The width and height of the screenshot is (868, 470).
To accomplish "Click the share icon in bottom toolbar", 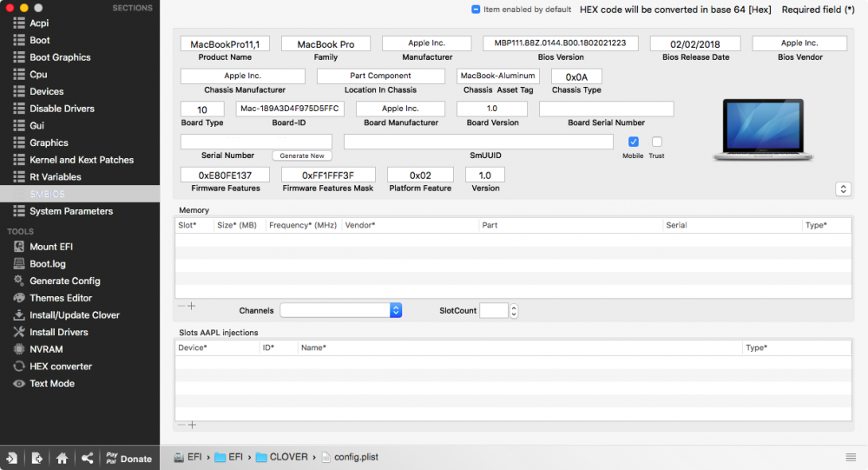I will click(88, 459).
